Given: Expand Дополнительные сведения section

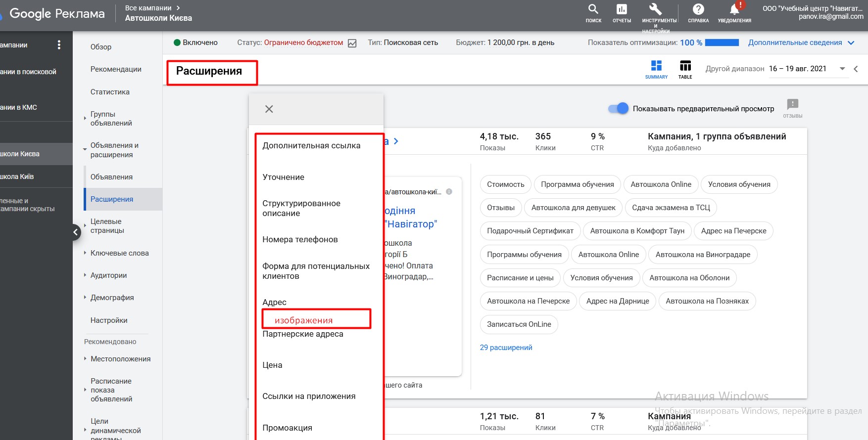Looking at the screenshot, I should (x=801, y=43).
